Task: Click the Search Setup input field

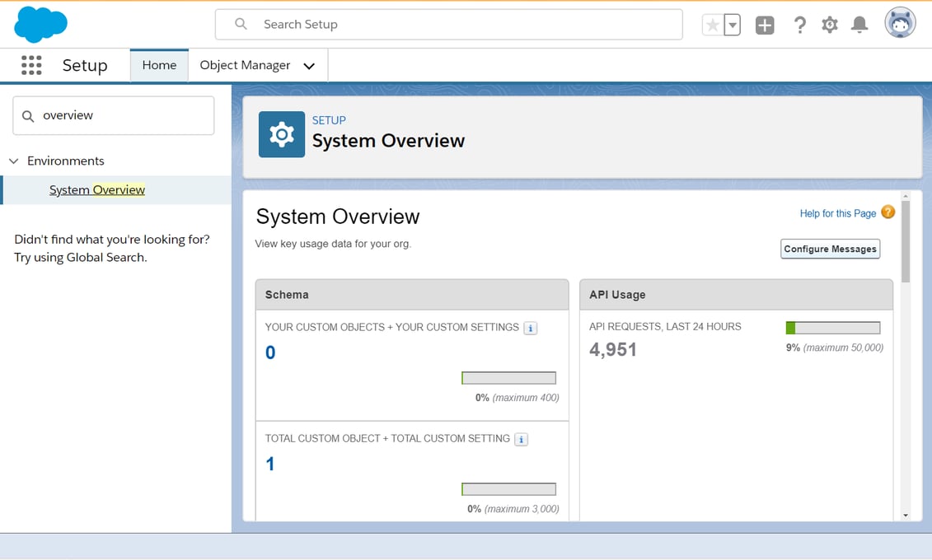Action: 448,24
